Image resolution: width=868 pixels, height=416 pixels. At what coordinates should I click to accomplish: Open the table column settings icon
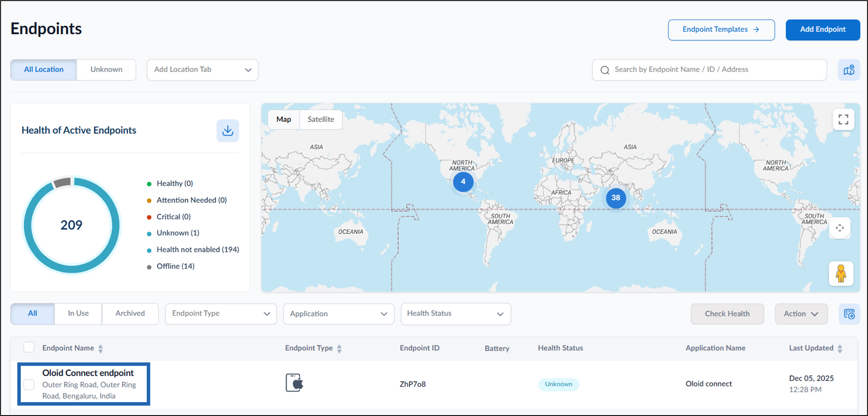[x=849, y=314]
